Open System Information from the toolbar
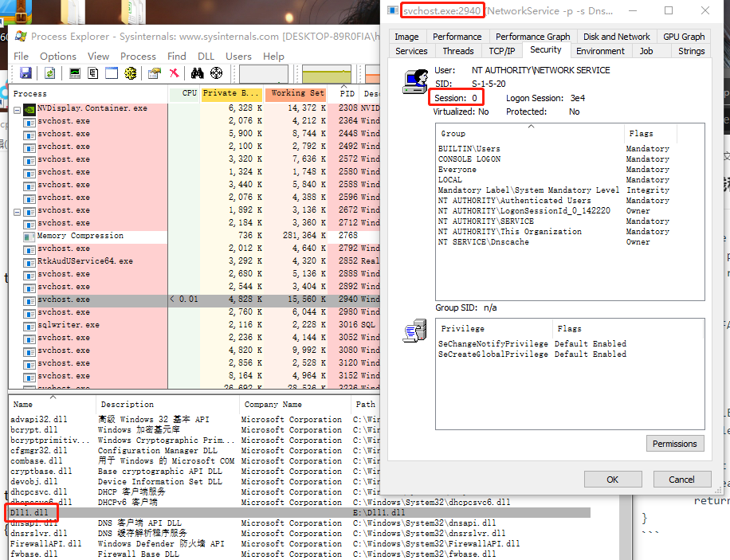Screen dimensions: 730x560 pyautogui.click(x=75, y=73)
